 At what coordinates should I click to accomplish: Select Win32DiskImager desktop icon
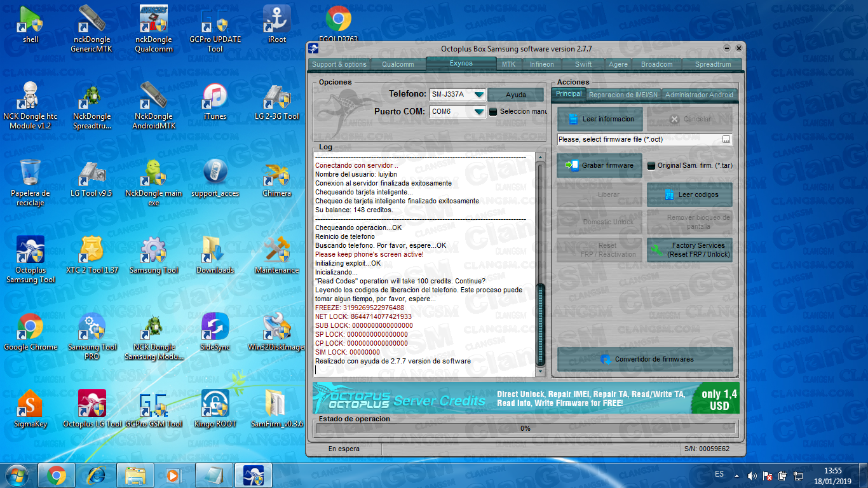276,333
